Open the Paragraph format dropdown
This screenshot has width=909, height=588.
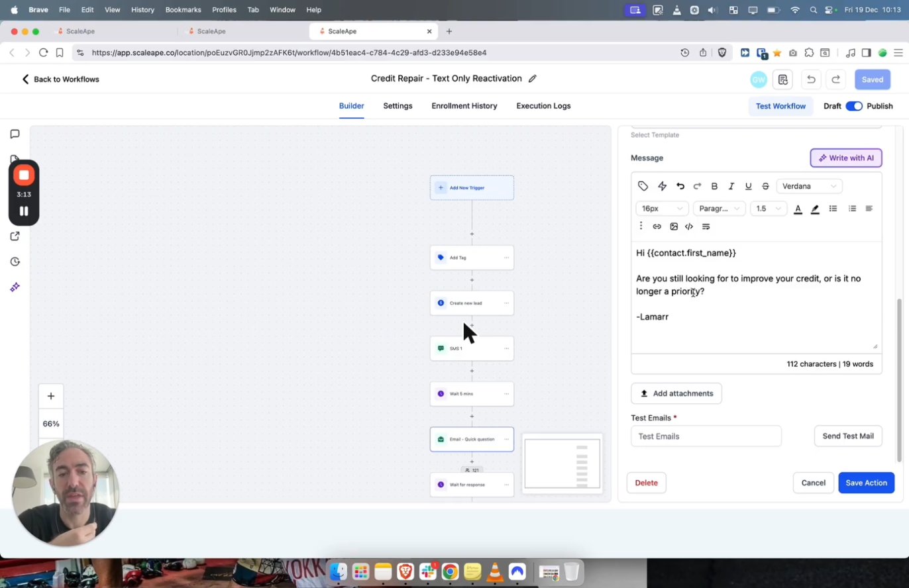tap(719, 209)
